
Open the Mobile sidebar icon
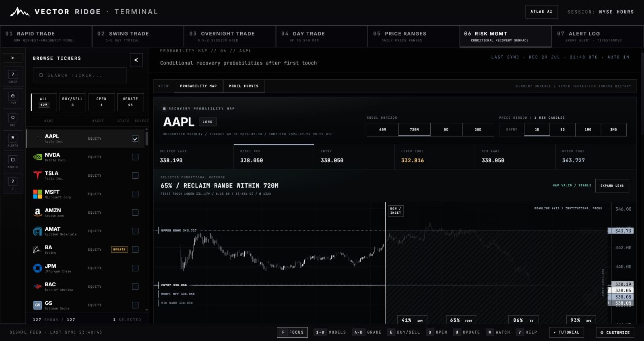tap(13, 162)
